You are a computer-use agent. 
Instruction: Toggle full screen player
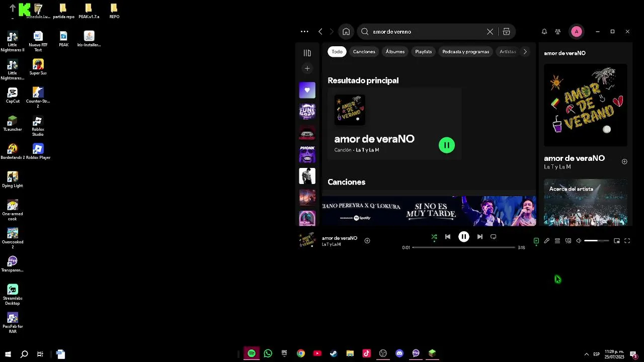point(627,241)
